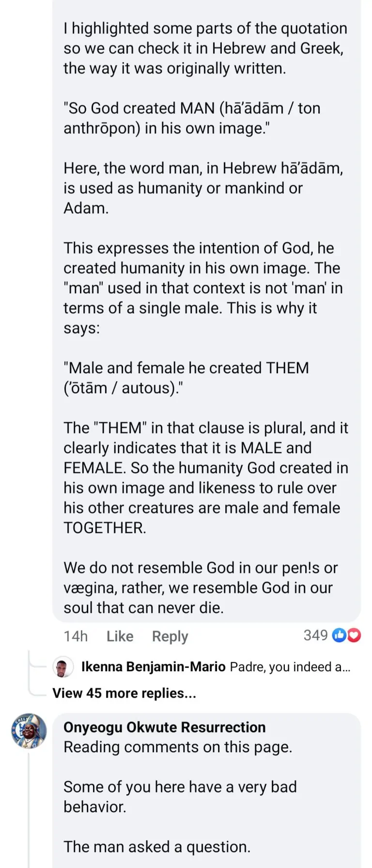Tap the "This expresses the intention of God" paragraph

point(203,288)
